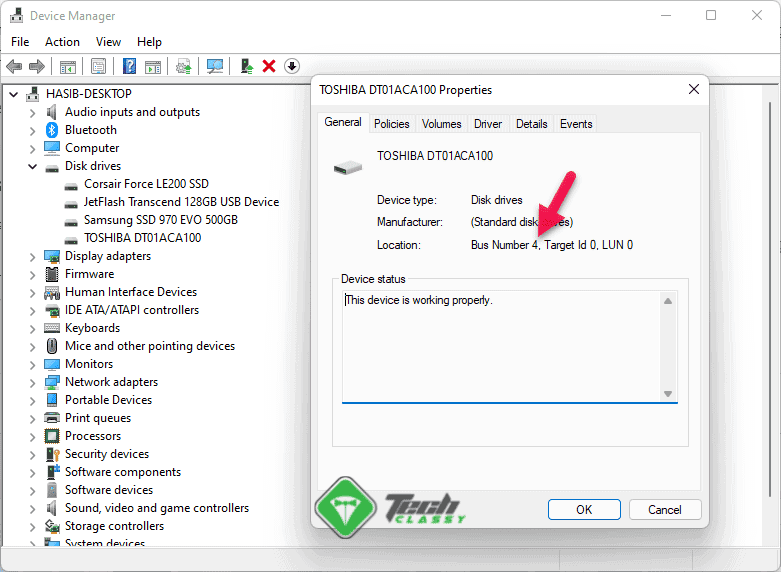Click the Portable Devices icon
The width and height of the screenshot is (781, 572).
[x=52, y=400]
